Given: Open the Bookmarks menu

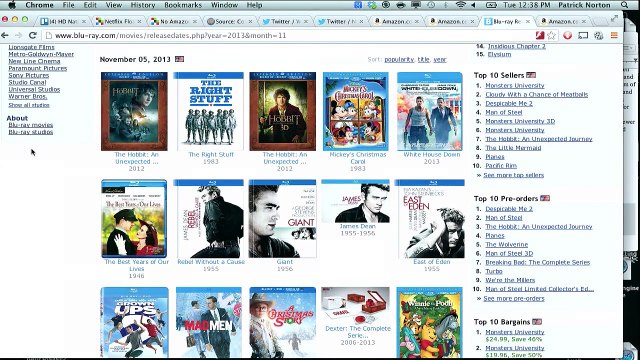Looking at the screenshot, I should 183,5.
